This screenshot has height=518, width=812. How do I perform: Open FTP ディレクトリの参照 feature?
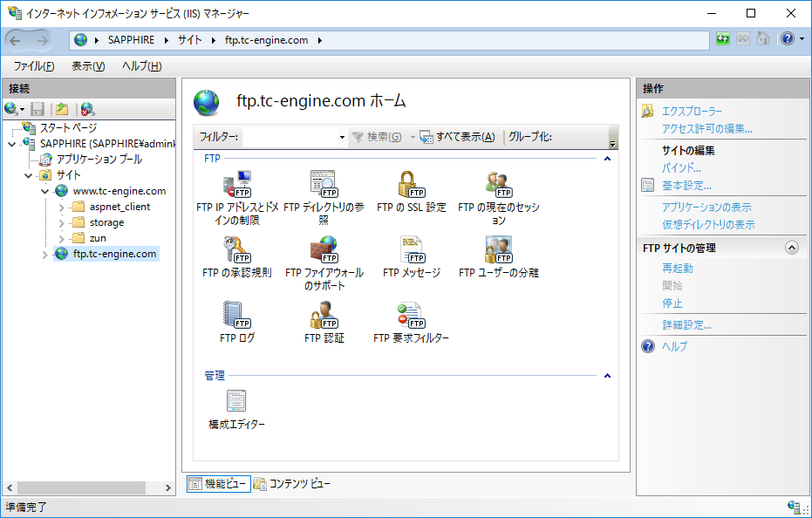point(324,198)
